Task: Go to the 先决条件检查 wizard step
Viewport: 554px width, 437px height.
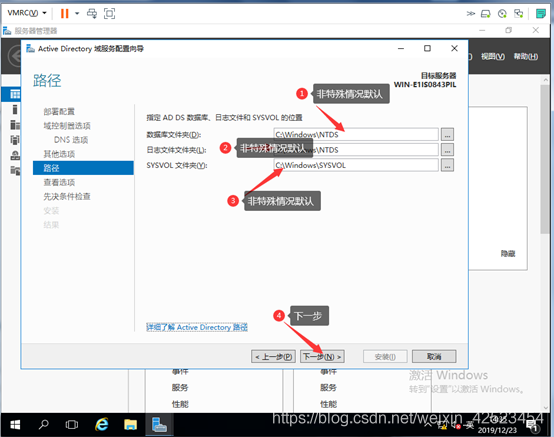Action: tap(67, 196)
